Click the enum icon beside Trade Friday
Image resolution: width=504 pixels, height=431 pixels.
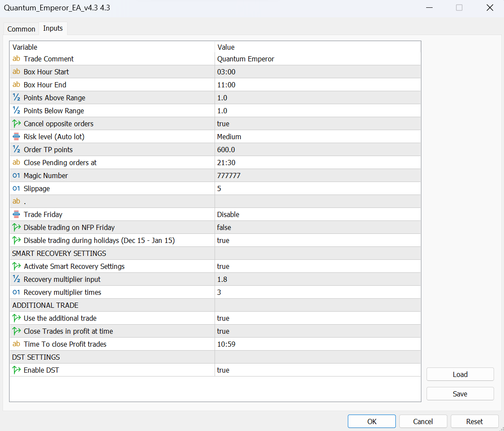16,214
